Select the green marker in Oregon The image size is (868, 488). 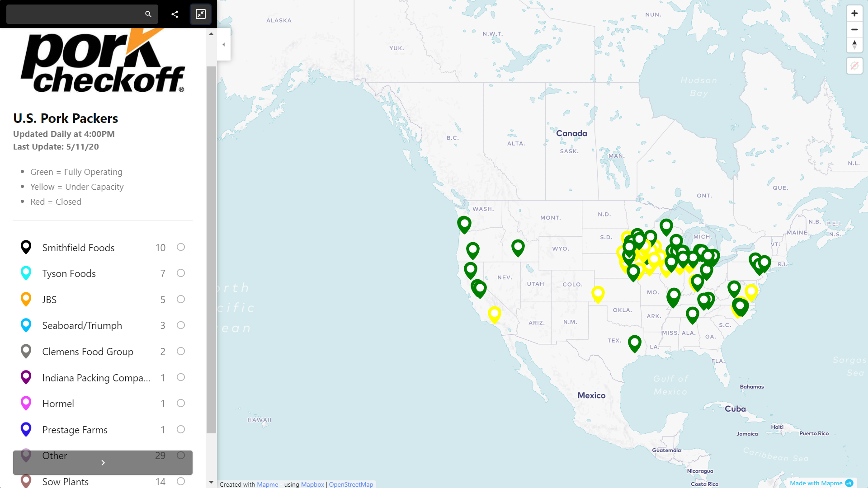tap(473, 251)
